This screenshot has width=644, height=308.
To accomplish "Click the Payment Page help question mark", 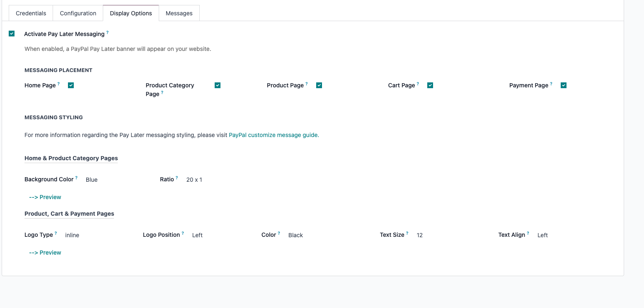I will click(x=551, y=84).
